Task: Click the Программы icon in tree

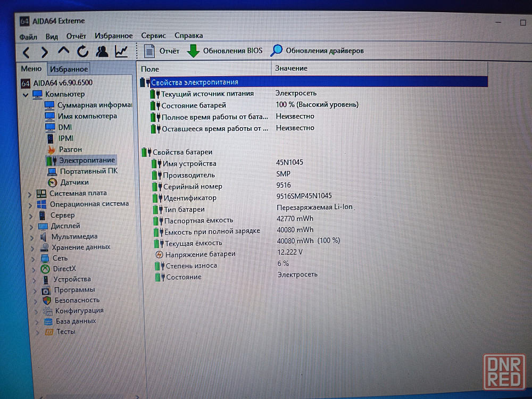Action: pos(46,291)
